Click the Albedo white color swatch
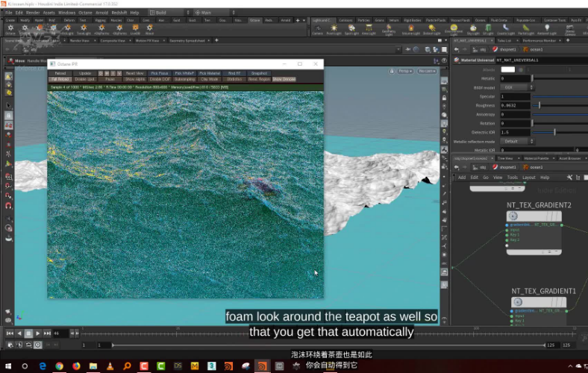This screenshot has width=588, height=373. click(507, 69)
